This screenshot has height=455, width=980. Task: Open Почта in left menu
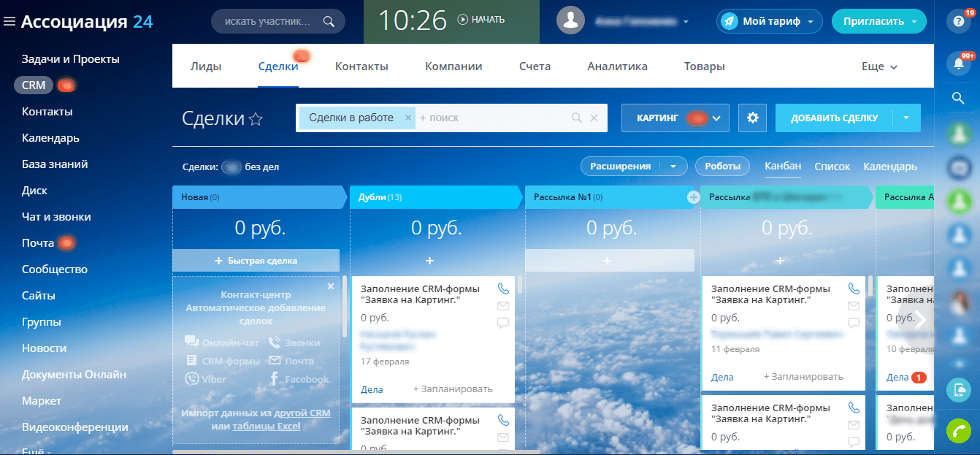(38, 243)
